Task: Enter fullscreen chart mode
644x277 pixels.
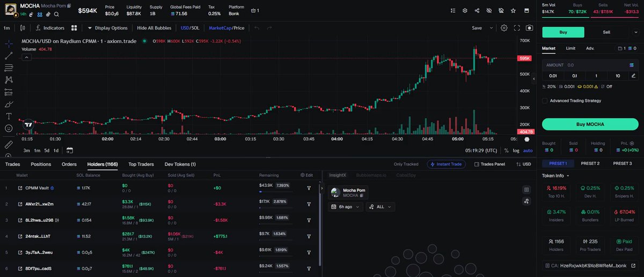Action: pos(517,28)
